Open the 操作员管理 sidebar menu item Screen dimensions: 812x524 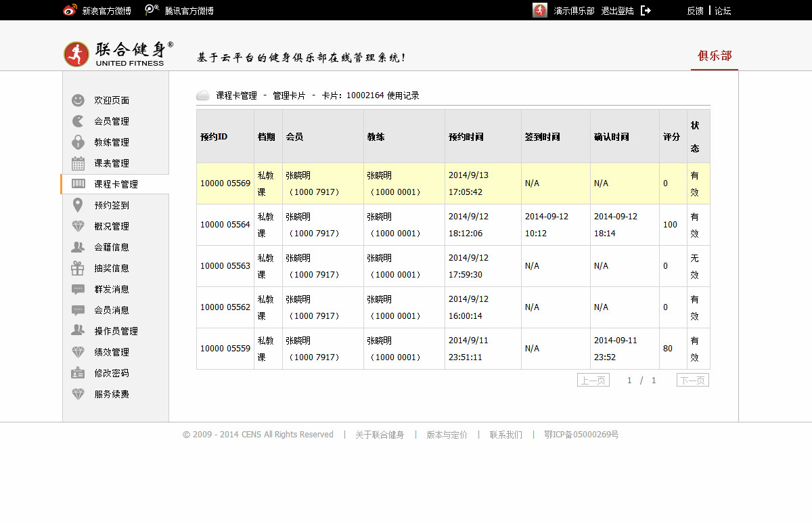(116, 331)
